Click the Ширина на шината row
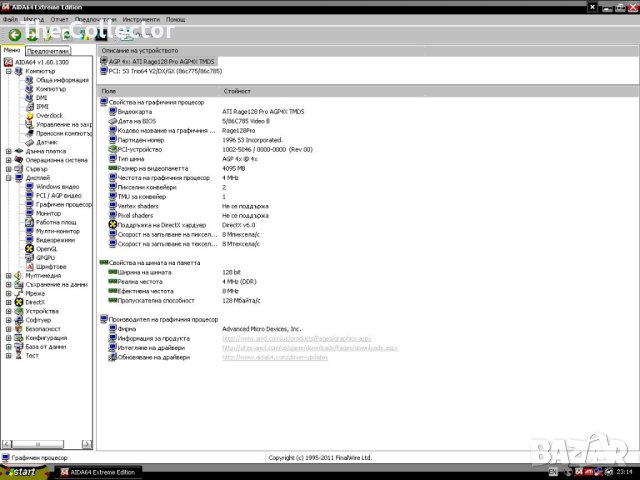This screenshot has height=480, width=640. (x=174, y=272)
